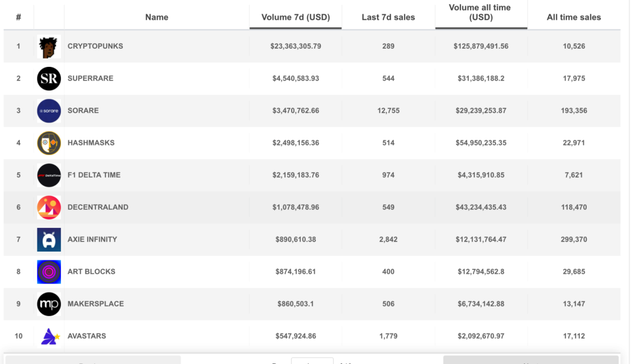Viewport: 640px width, 364px height.
Task: Click Avastars all time sales 17,112
Action: pos(574,336)
